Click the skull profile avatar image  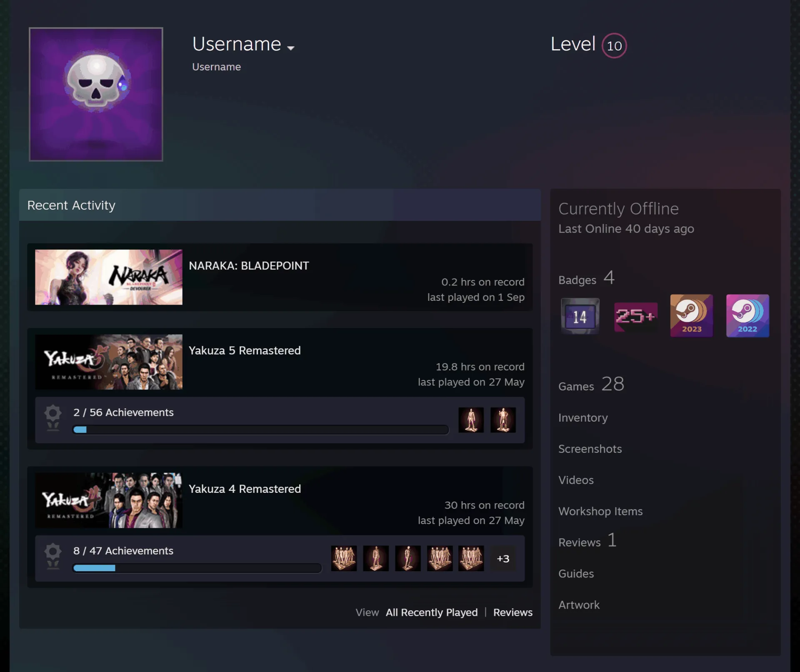pyautogui.click(x=96, y=94)
